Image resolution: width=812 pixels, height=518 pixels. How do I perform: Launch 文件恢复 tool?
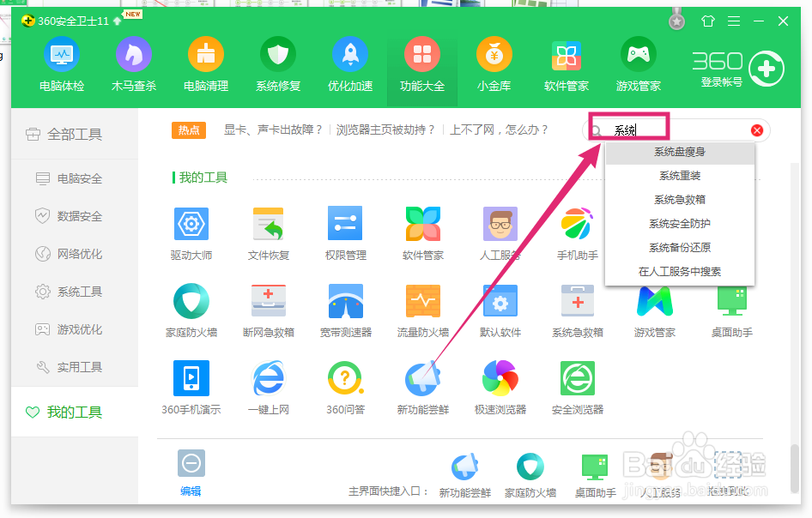coord(269,233)
